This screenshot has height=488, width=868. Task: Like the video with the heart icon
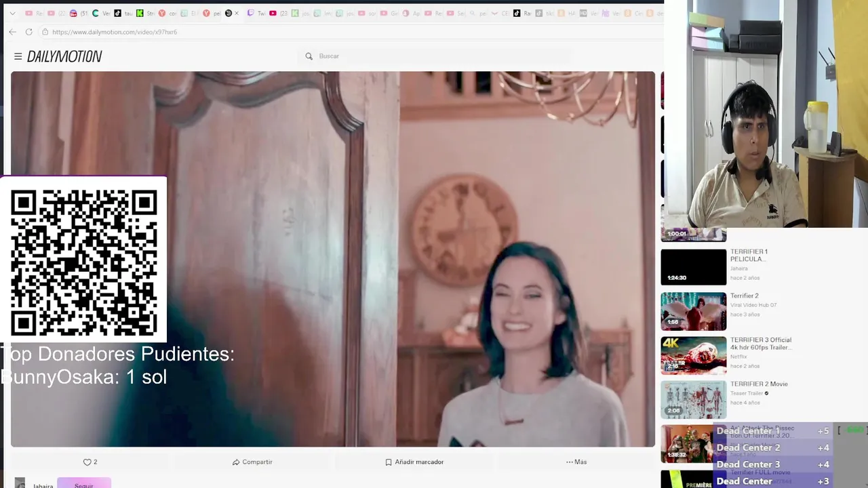pos(87,462)
